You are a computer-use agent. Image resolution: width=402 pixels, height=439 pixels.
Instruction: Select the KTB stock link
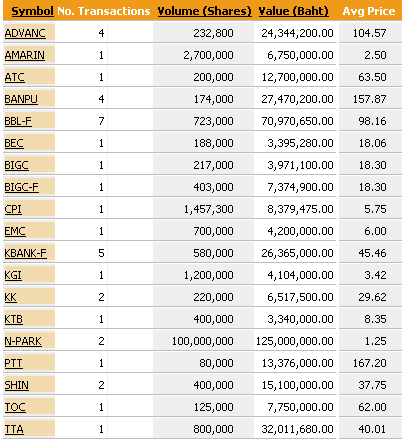coord(14,319)
